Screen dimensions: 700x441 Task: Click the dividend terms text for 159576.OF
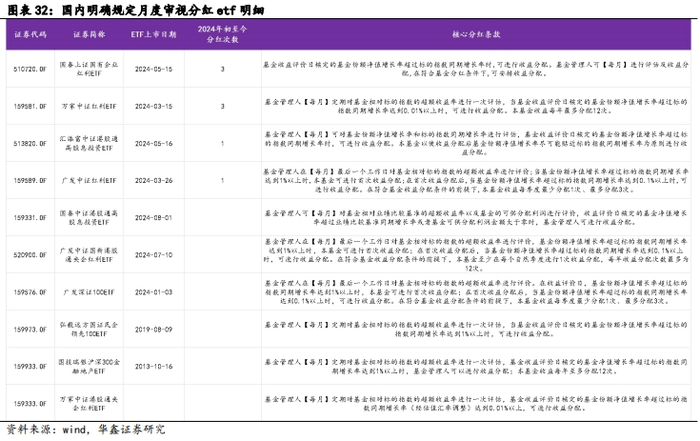[x=476, y=292]
